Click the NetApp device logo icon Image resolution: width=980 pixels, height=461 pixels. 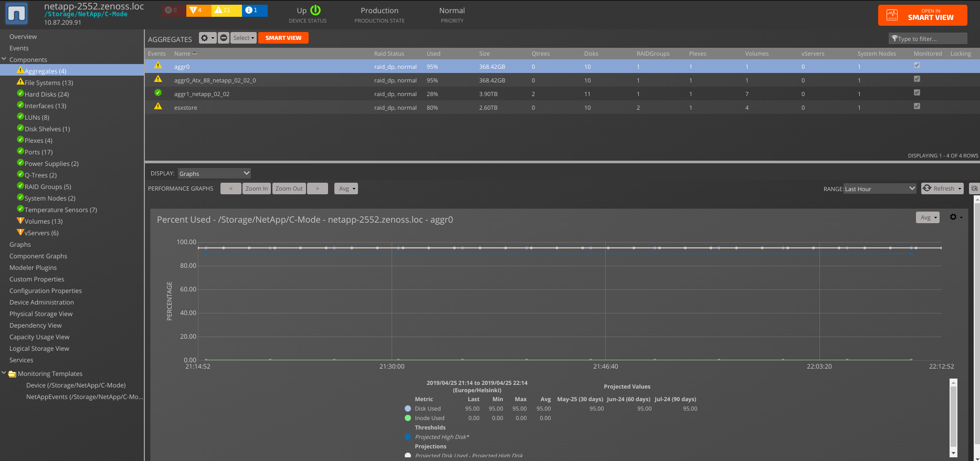(x=16, y=14)
